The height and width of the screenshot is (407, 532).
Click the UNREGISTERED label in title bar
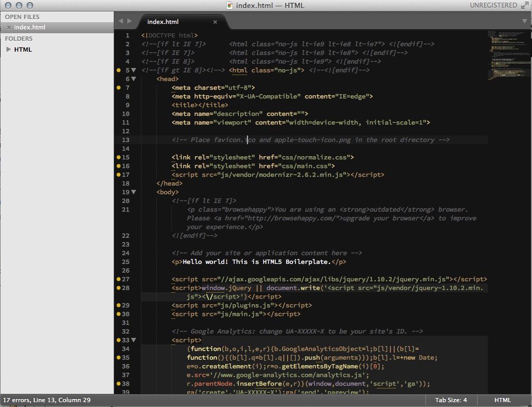point(493,5)
